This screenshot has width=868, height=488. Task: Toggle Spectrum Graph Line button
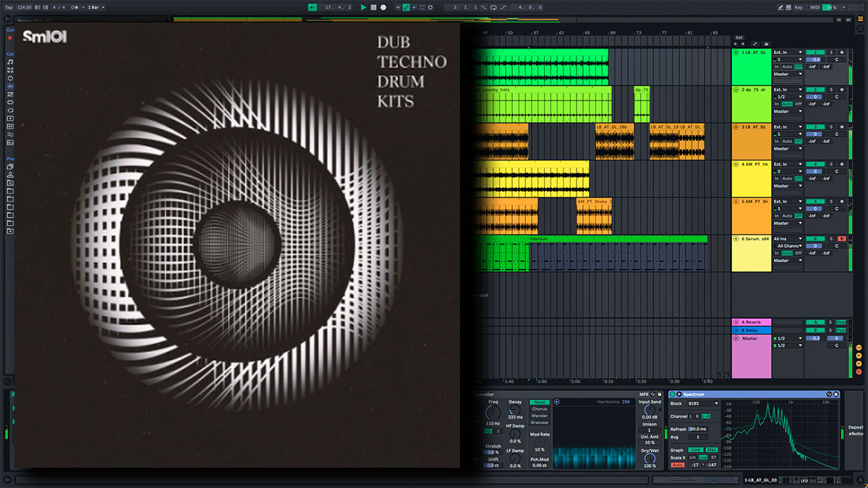696,450
